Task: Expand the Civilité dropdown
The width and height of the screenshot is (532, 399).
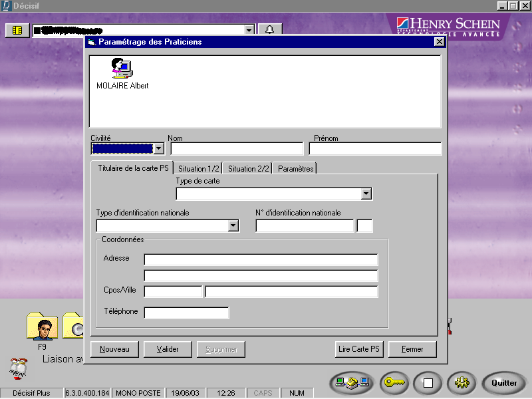Action: coord(158,148)
